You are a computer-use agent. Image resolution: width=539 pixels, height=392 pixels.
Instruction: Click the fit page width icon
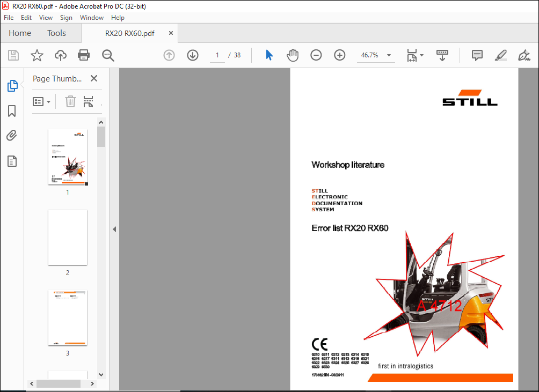click(412, 55)
